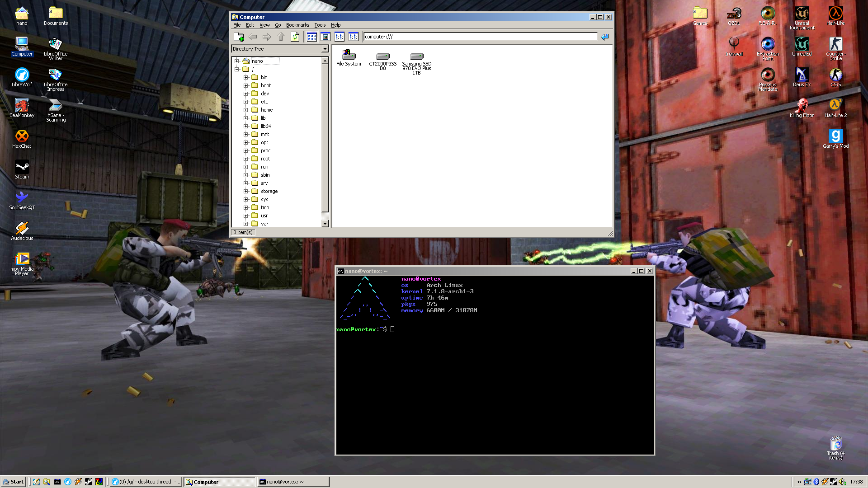Open the File menu

point(237,25)
